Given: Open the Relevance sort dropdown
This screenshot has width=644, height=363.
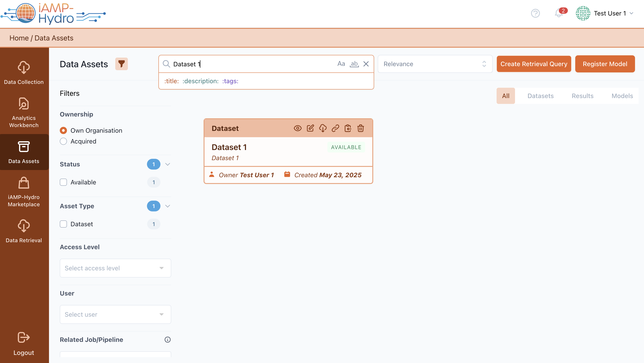Looking at the screenshot, I should click(435, 64).
